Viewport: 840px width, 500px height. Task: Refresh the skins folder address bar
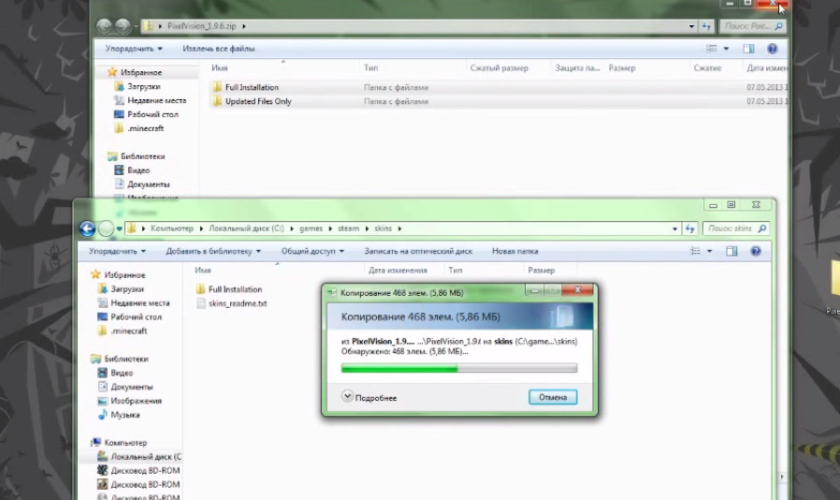(x=690, y=229)
